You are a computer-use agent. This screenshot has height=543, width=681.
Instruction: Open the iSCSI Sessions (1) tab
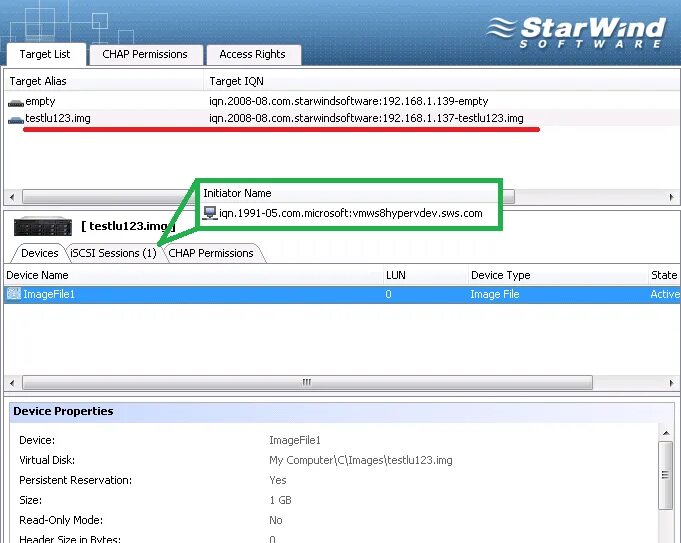[x=113, y=253]
